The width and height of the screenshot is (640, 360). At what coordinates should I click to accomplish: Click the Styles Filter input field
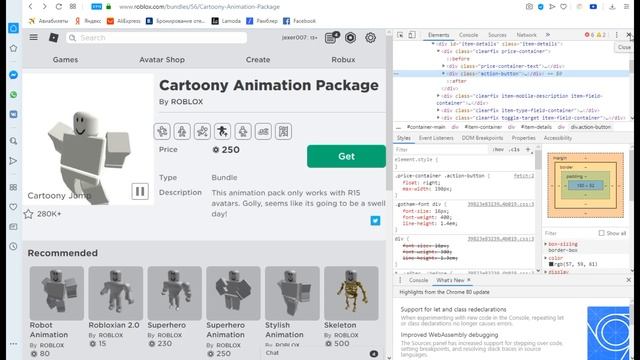click(x=442, y=150)
